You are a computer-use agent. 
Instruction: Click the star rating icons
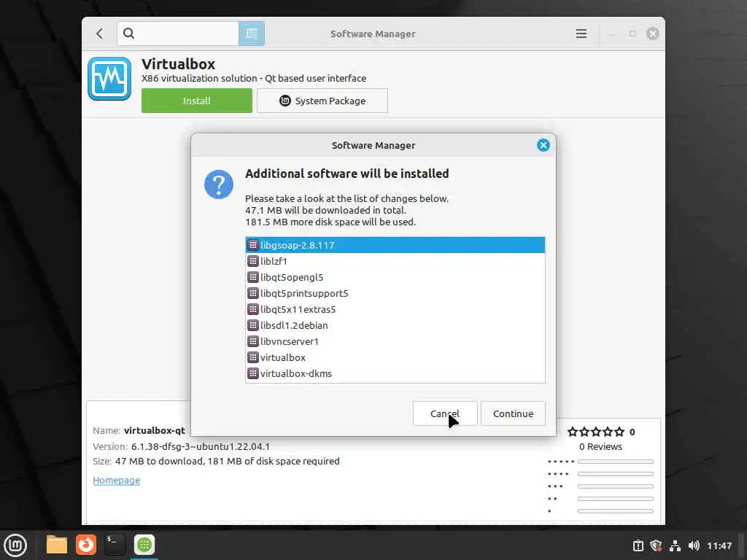click(x=596, y=432)
